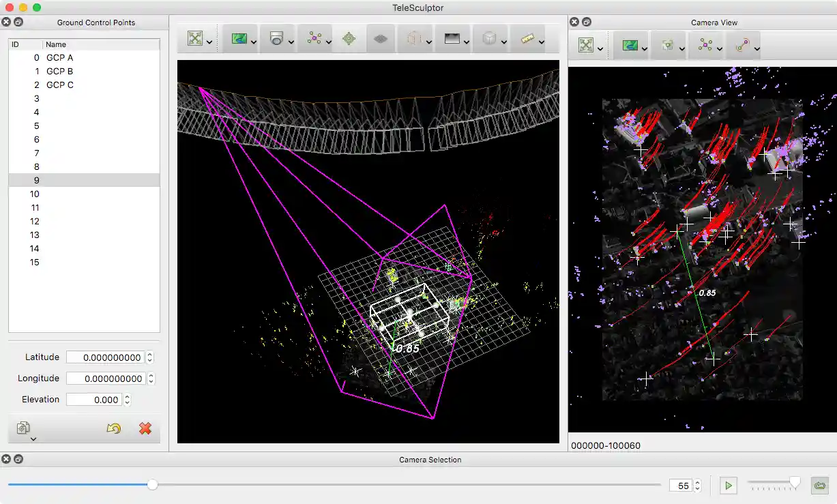Click the camera selection slider handle
The image size is (837, 504).
[153, 484]
